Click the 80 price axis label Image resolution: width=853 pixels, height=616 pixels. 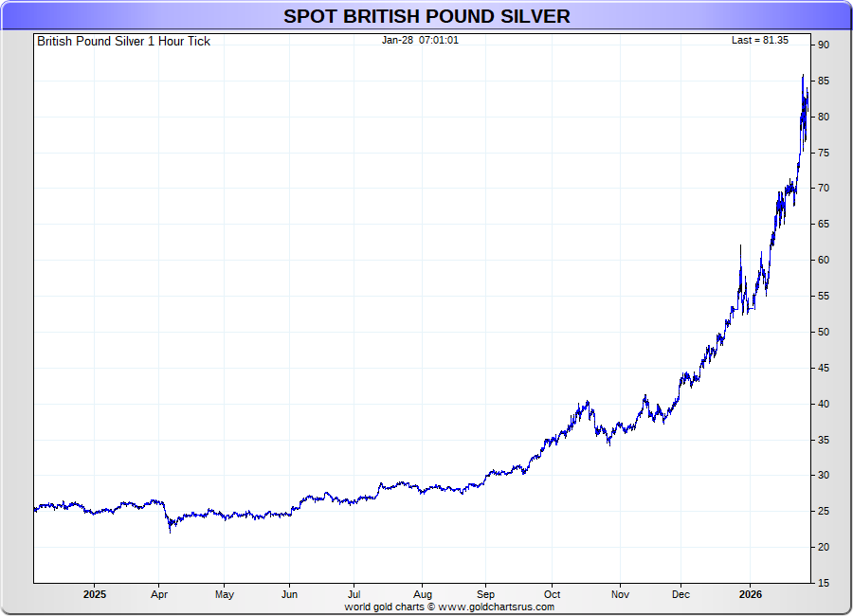(x=824, y=117)
